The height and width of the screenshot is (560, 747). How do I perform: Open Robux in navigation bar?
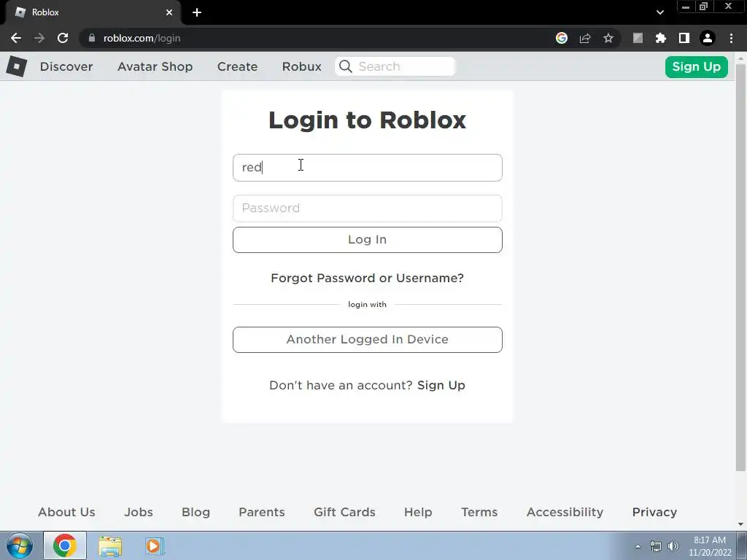(x=301, y=66)
